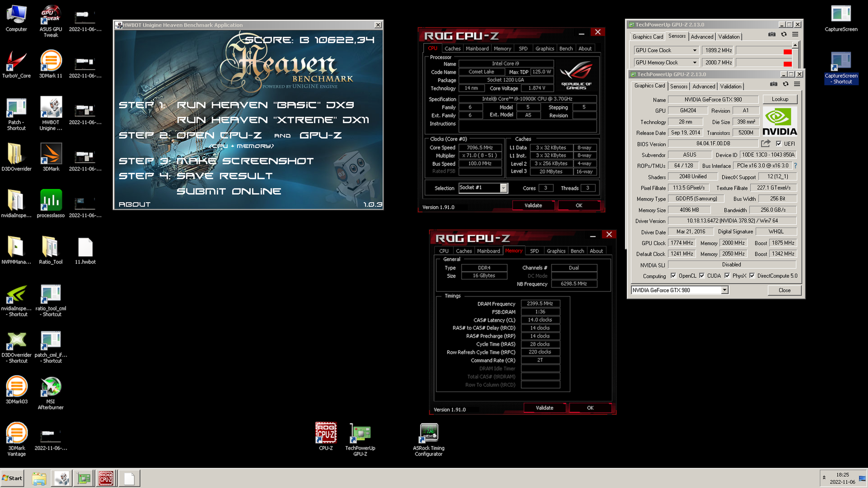
Task: Open MSI Afterburner desktop shortcut
Action: (51, 393)
